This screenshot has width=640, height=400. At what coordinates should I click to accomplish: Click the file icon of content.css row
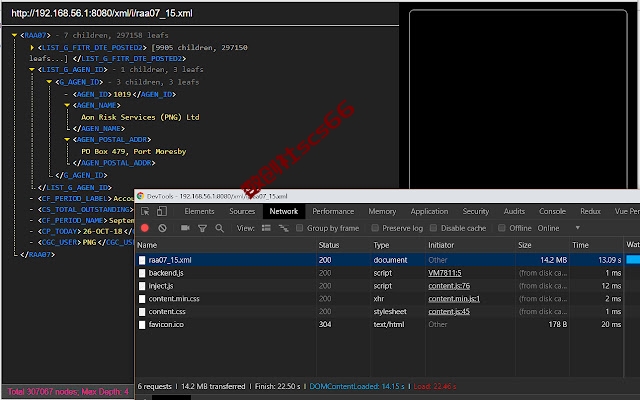tap(142, 312)
